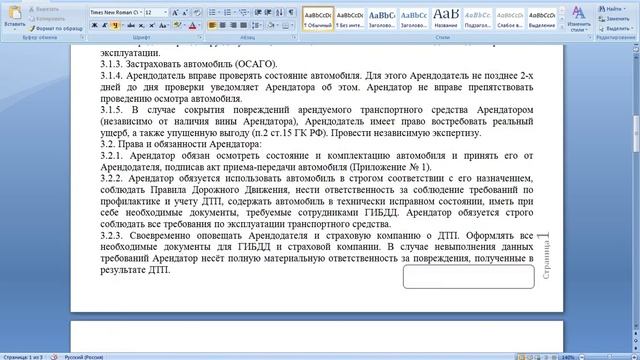Apply the Слабое выделение style
The width and height of the screenshot is (640, 360).
510,19
